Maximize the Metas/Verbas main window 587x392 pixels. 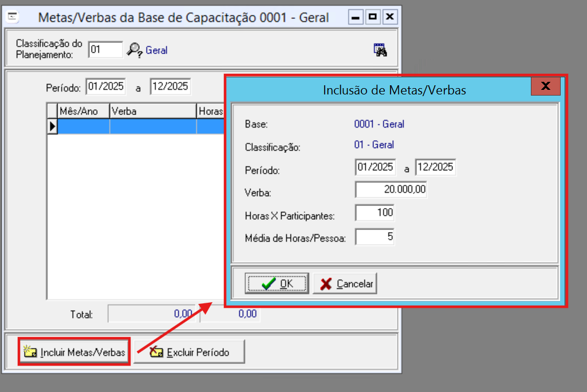[372, 17]
